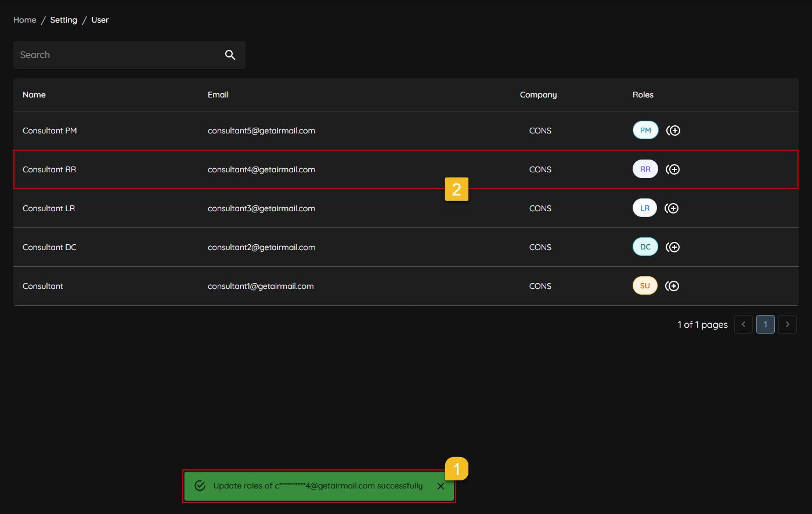Add role for consultant1 user

pyautogui.click(x=672, y=286)
